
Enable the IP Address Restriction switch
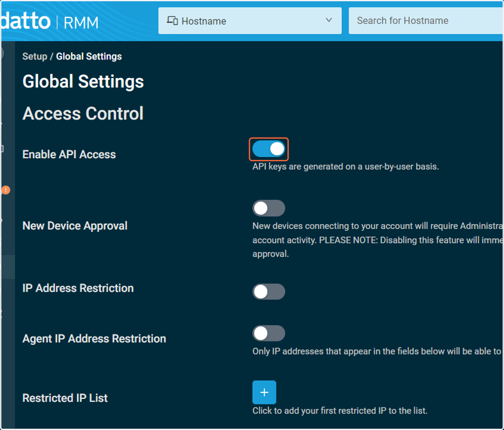269,292
